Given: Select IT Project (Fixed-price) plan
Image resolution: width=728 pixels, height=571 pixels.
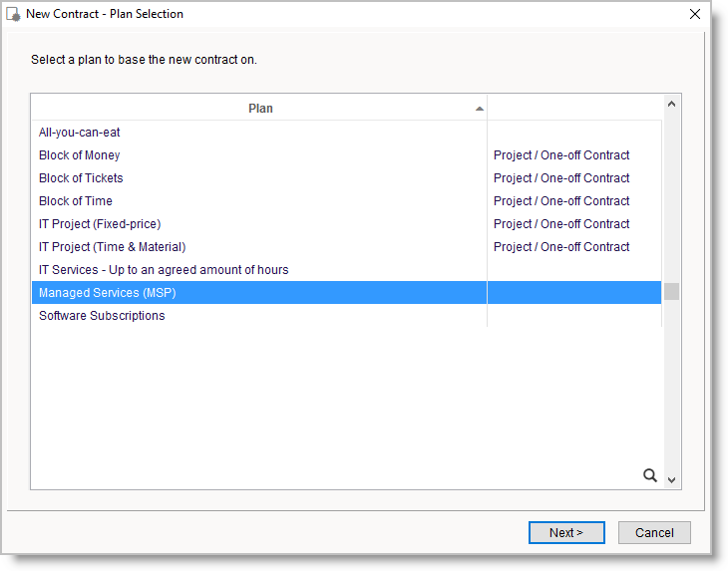Looking at the screenshot, I should click(100, 224).
